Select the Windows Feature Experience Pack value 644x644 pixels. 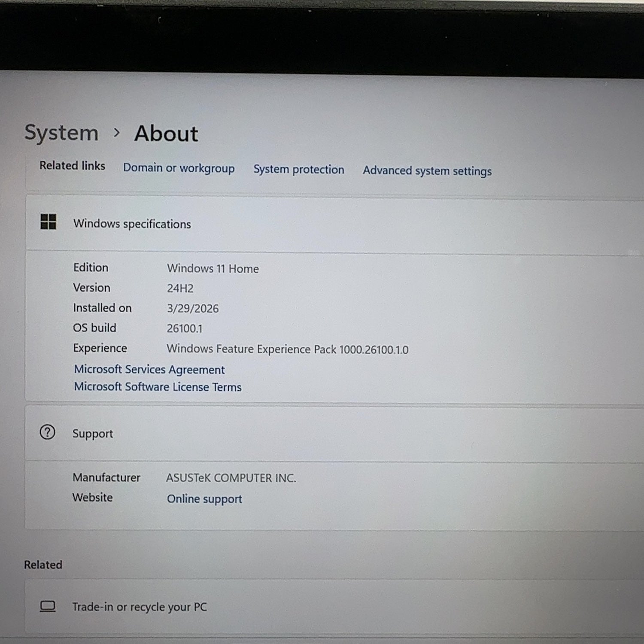(288, 349)
